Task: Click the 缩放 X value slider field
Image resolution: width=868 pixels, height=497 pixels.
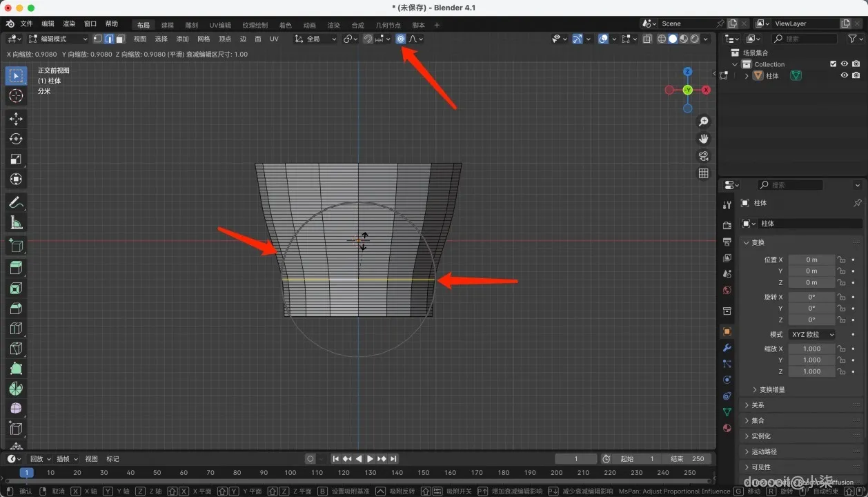Action: (x=811, y=349)
